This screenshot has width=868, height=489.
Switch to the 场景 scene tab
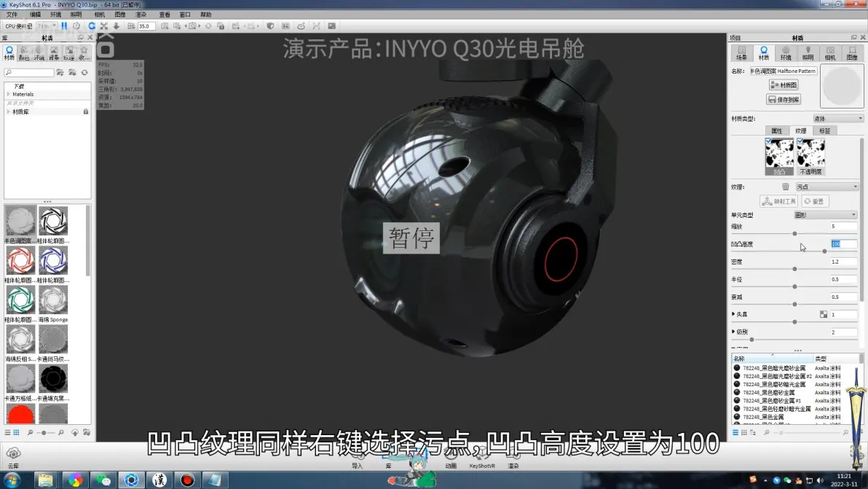[x=741, y=53]
